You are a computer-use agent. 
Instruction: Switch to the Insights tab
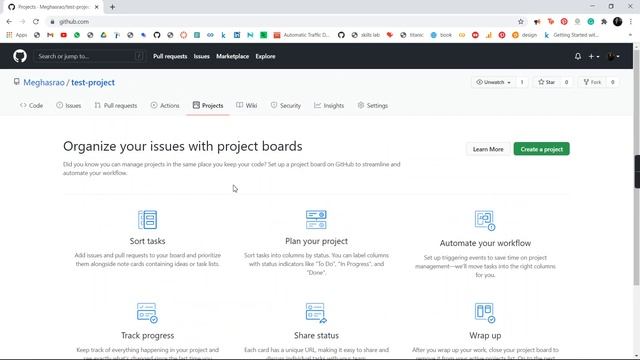[329, 105]
